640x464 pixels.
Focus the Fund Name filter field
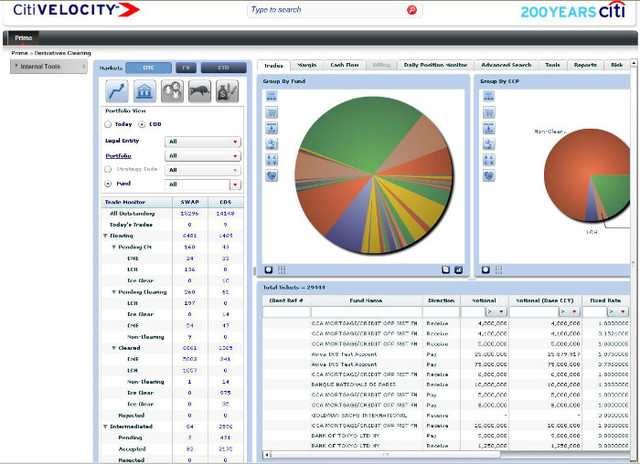(366, 312)
